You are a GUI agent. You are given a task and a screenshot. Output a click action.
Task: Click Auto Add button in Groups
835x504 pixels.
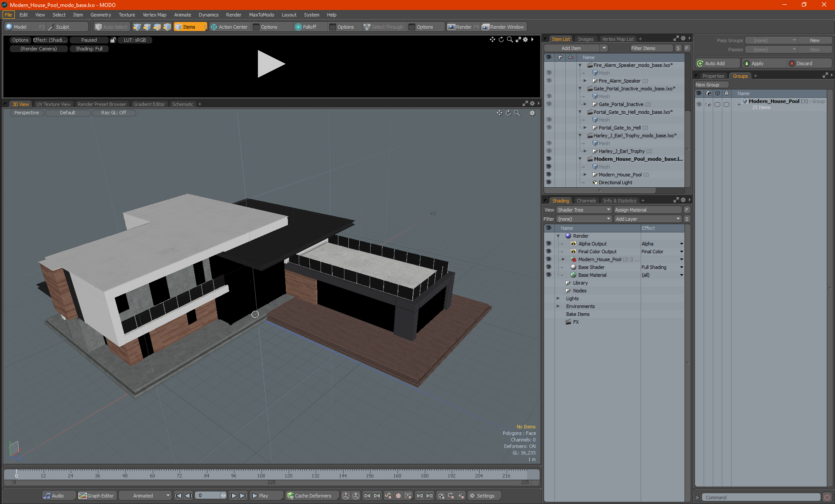(x=717, y=63)
